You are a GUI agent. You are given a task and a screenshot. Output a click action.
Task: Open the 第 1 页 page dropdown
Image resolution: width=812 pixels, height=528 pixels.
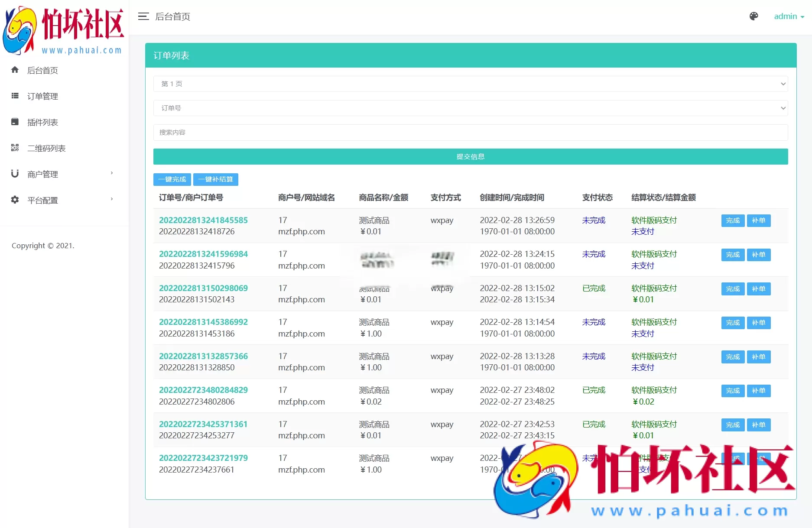(470, 84)
